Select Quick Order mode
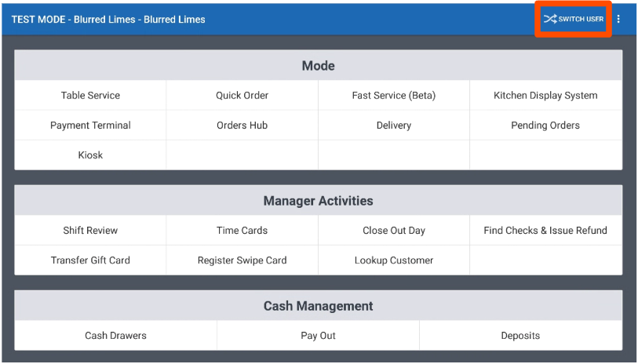This screenshot has height=364, width=638. click(242, 96)
